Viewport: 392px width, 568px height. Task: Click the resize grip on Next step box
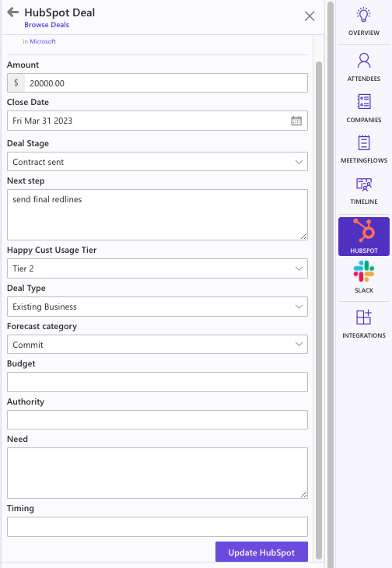pos(304,237)
